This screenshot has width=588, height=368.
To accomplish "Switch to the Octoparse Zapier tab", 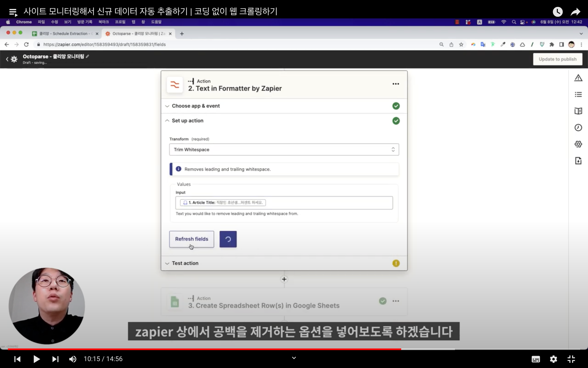I will click(x=138, y=34).
